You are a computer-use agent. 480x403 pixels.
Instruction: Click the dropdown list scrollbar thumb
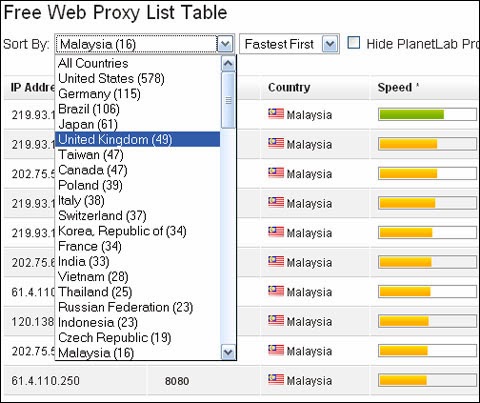[228, 100]
